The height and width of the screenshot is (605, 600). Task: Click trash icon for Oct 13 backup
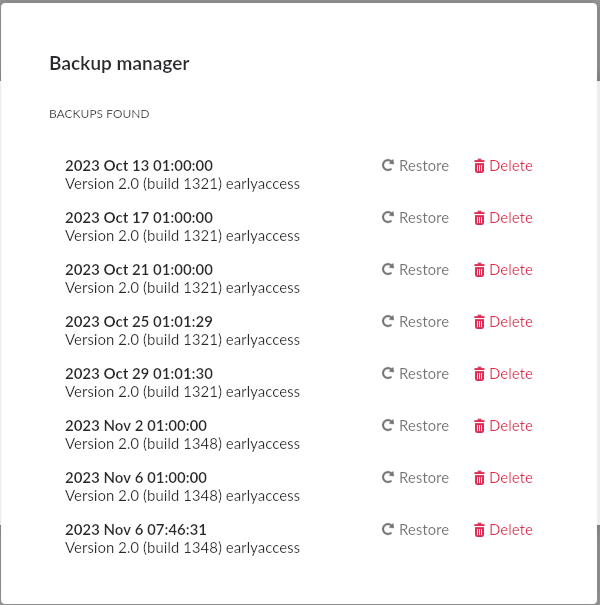coord(479,166)
